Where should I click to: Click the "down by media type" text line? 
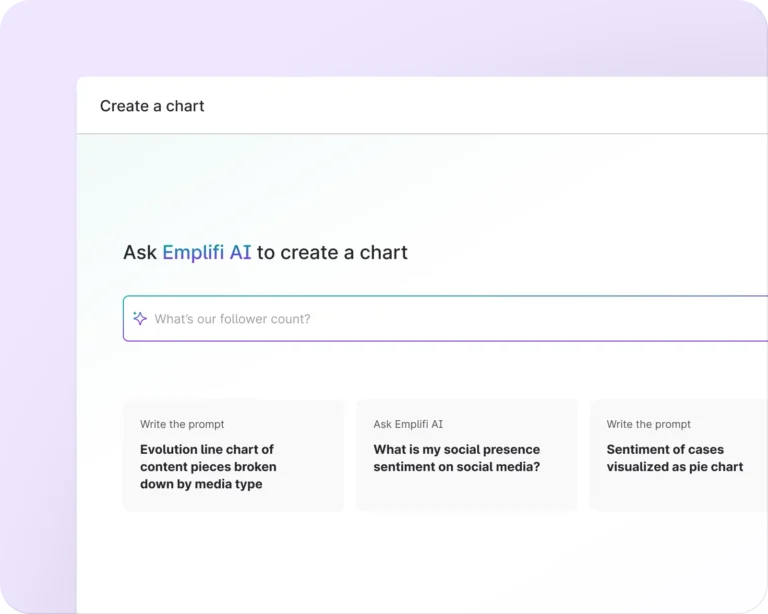pyautogui.click(x=201, y=484)
